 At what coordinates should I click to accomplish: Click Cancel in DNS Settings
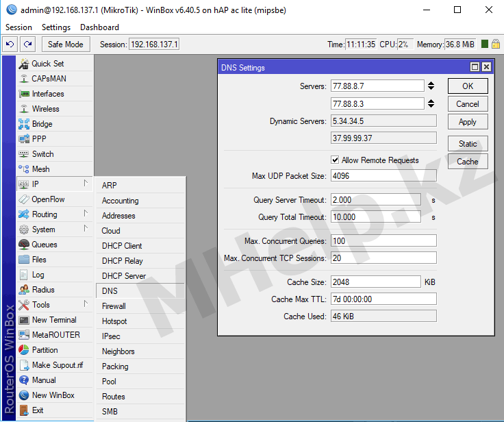(x=468, y=104)
